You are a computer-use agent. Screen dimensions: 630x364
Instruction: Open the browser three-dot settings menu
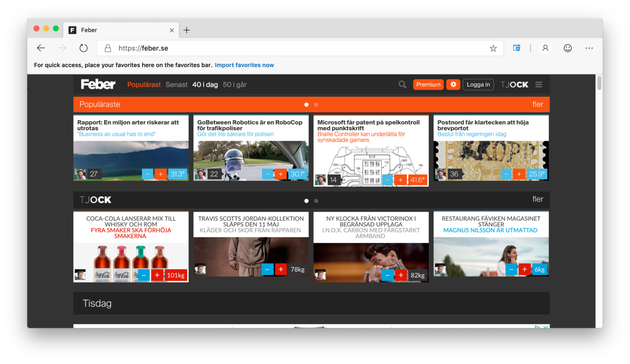[589, 48]
